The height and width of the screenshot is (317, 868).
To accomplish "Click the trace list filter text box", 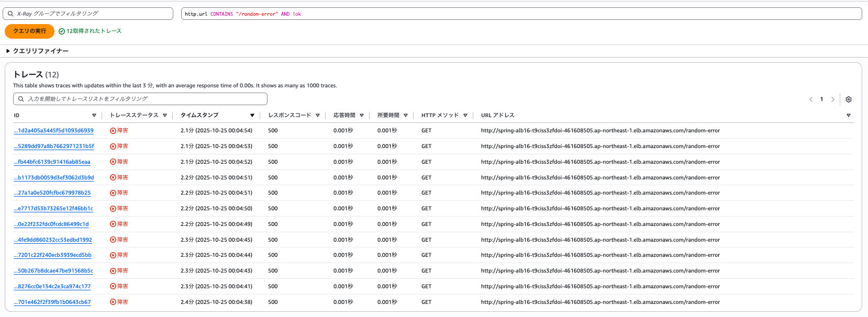I will (x=141, y=99).
